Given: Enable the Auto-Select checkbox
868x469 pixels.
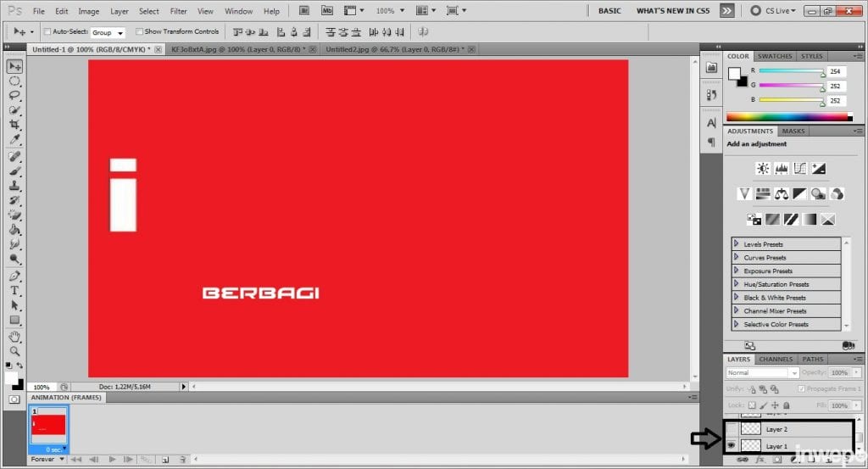Looking at the screenshot, I should point(47,31).
